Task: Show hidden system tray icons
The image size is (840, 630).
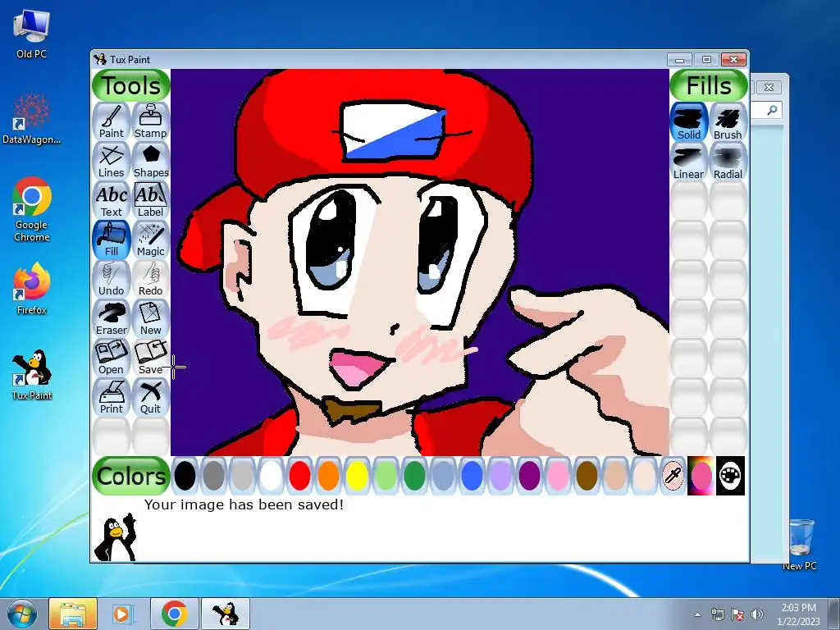Action: click(x=697, y=615)
